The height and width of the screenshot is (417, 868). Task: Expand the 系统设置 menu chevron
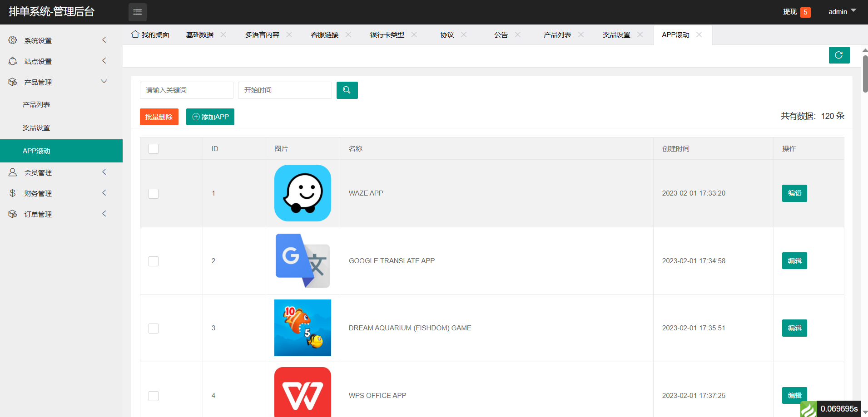point(104,40)
